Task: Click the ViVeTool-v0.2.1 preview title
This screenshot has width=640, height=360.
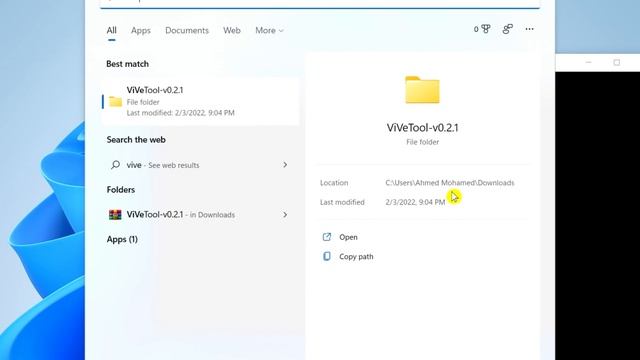Action: pos(422,128)
